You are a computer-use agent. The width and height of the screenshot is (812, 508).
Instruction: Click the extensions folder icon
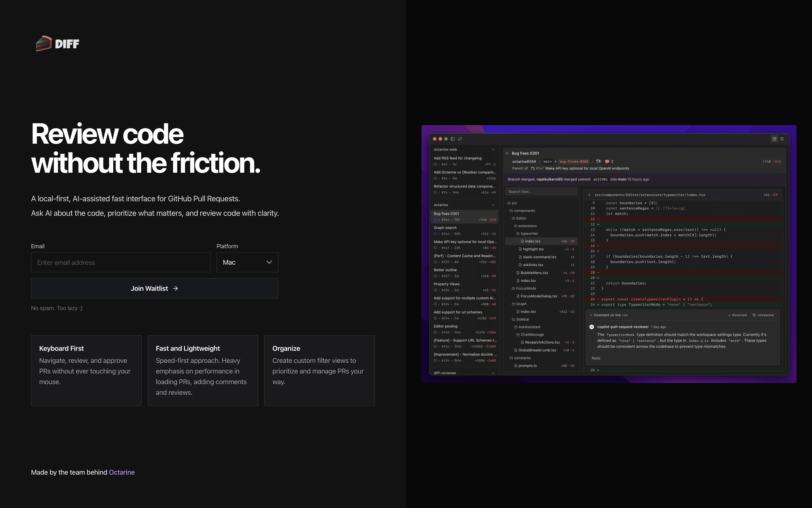pyautogui.click(x=516, y=226)
